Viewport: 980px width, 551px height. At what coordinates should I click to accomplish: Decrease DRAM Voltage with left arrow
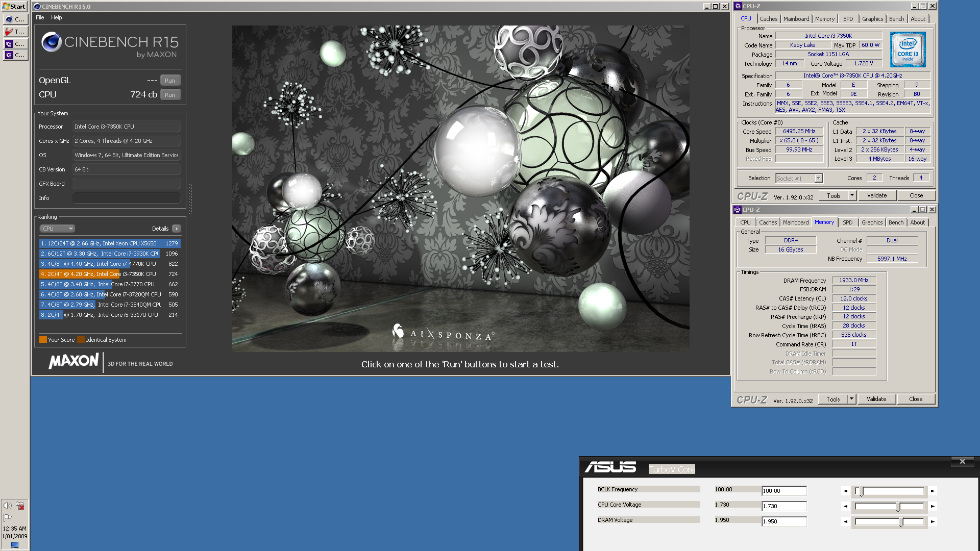click(x=845, y=521)
